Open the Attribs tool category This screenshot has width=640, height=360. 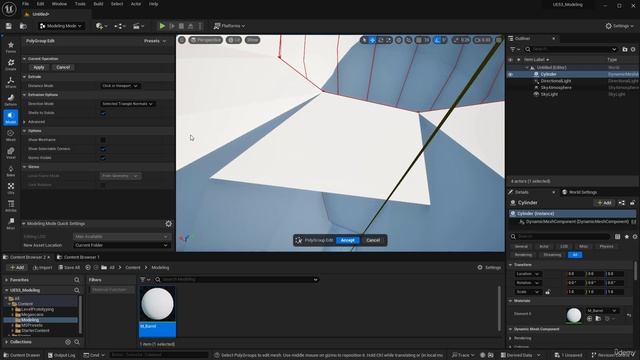point(11,206)
